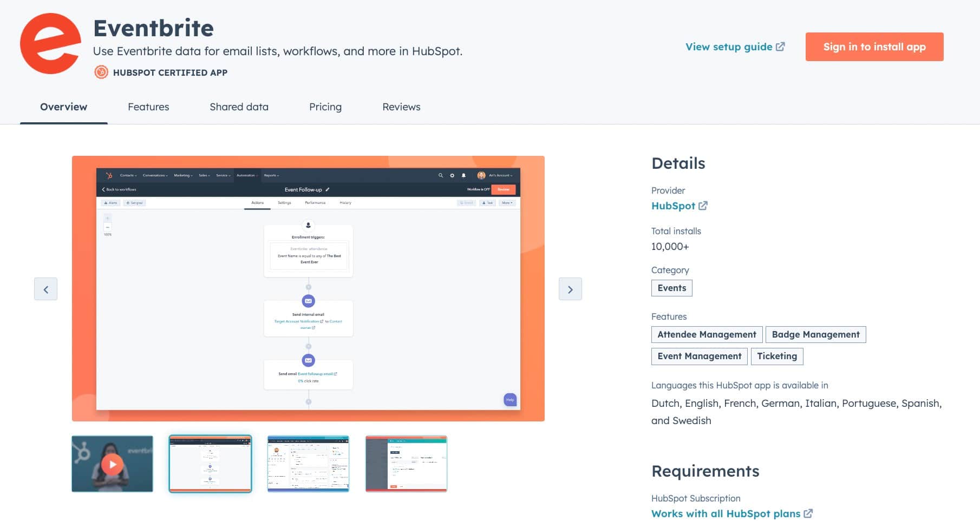Advance to the next carousel slide
This screenshot has width=980, height=528.
pos(570,289)
